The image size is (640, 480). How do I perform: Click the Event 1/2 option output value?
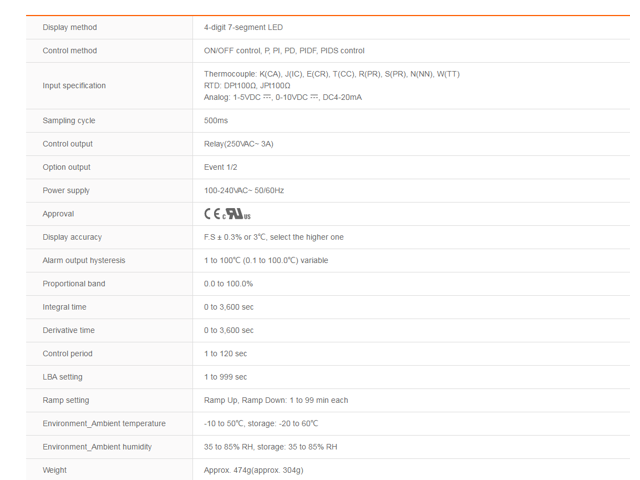point(223,167)
